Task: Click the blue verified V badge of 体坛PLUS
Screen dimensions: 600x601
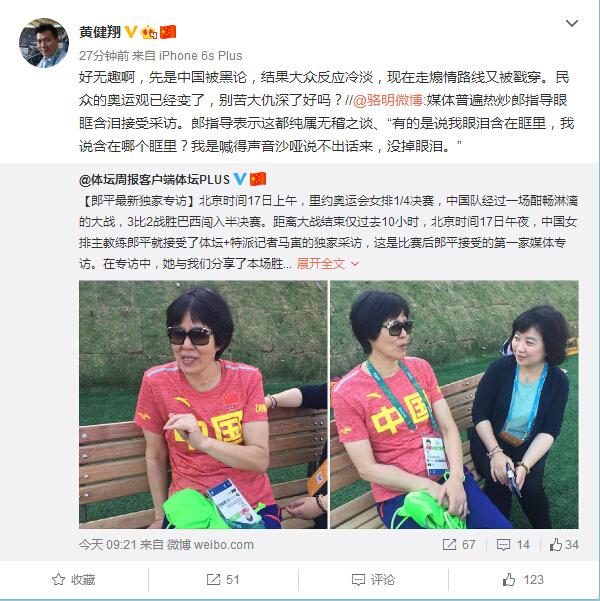Action: coord(240,179)
